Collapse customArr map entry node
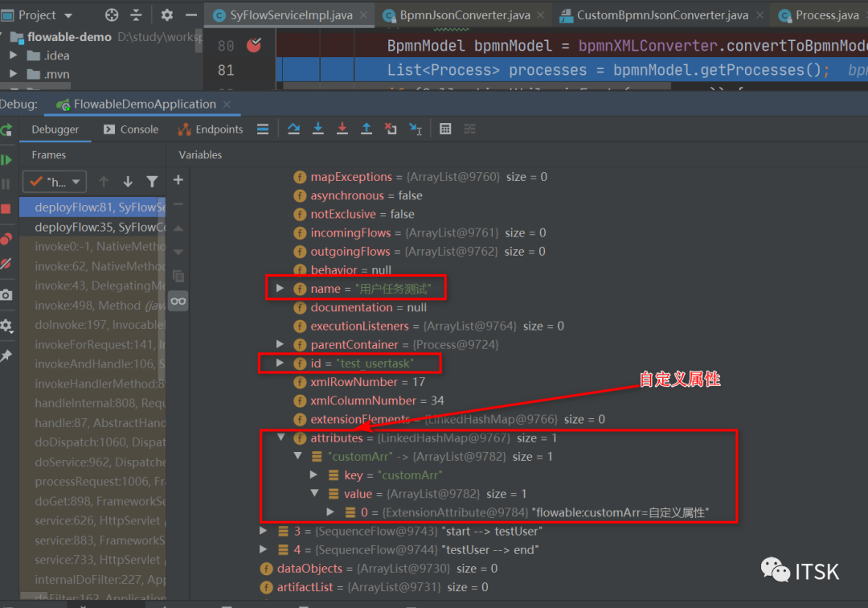Image resolution: width=868 pixels, height=608 pixels. [298, 456]
